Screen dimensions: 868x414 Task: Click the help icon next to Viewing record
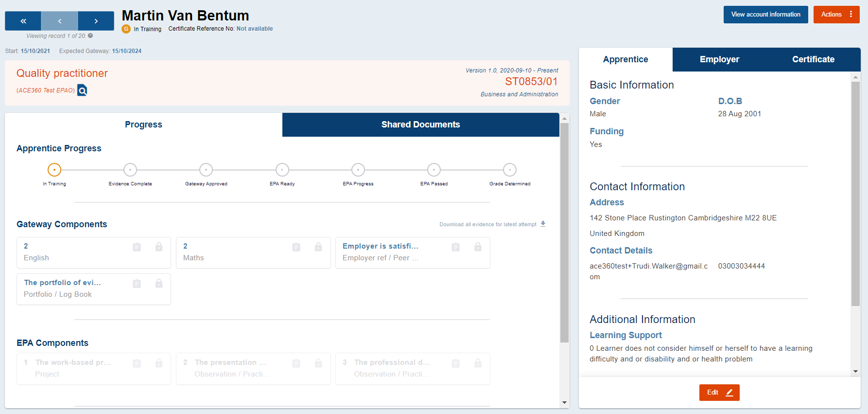pos(90,36)
